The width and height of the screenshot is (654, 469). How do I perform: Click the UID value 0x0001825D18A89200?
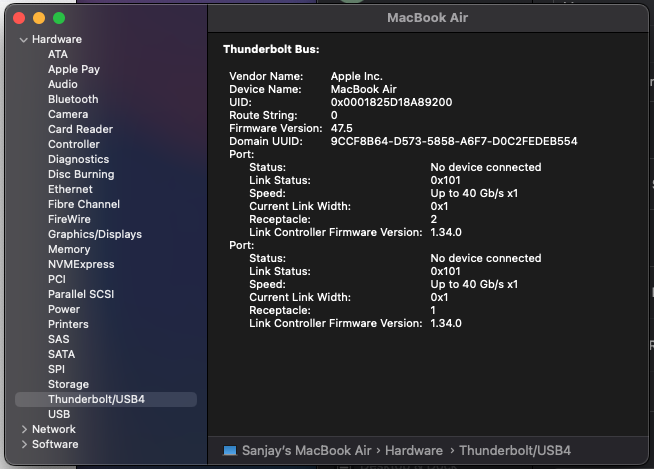[x=391, y=102]
